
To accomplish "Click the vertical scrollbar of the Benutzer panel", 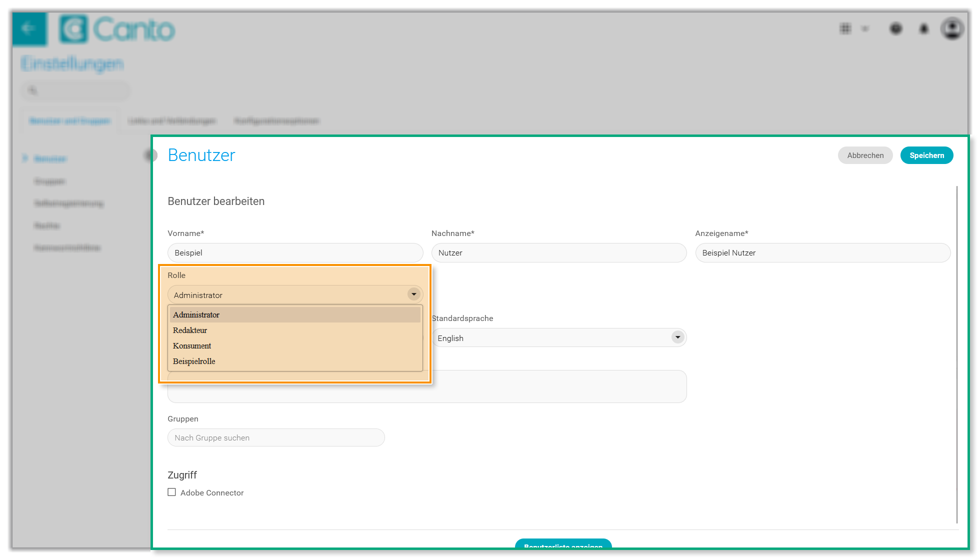I will tap(956, 354).
